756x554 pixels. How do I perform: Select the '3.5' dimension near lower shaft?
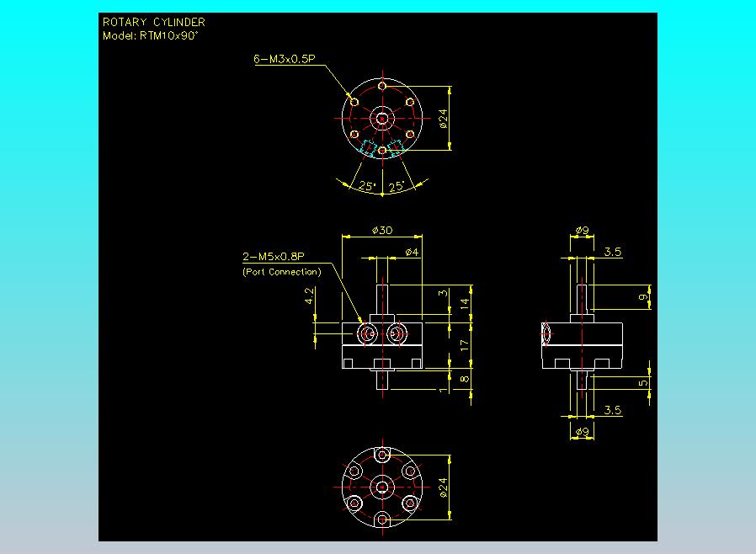613,410
